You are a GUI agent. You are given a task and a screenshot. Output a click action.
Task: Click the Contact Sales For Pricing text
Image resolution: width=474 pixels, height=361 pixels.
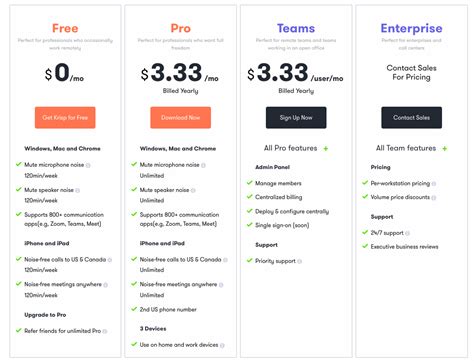pyautogui.click(x=411, y=72)
